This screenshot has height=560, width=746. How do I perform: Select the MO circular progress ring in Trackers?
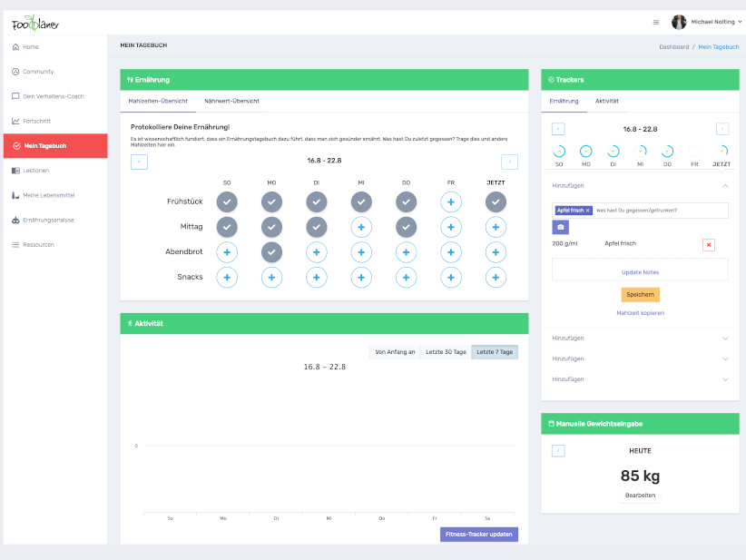pos(586,152)
